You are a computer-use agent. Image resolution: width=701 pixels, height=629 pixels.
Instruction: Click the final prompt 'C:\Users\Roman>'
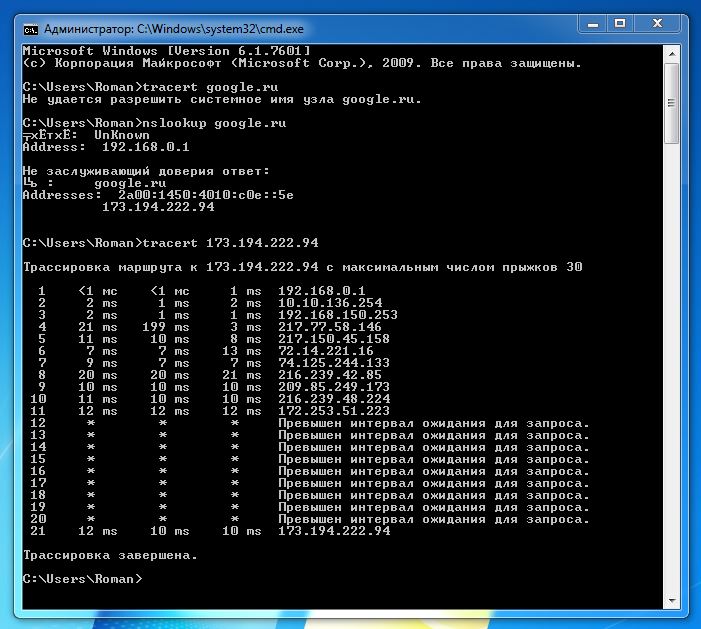[x=82, y=579]
